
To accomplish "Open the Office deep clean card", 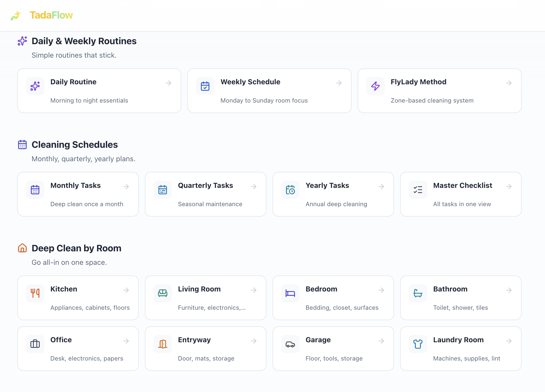I will click(78, 348).
